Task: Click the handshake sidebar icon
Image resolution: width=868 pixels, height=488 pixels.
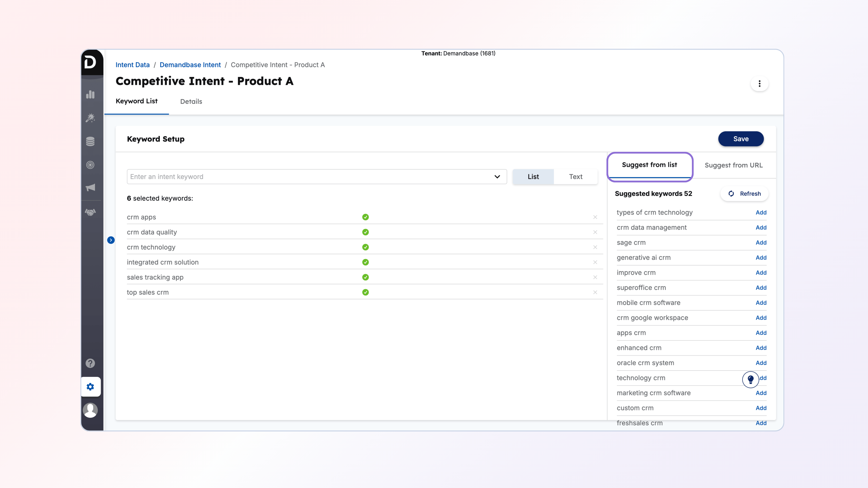Action: [90, 212]
